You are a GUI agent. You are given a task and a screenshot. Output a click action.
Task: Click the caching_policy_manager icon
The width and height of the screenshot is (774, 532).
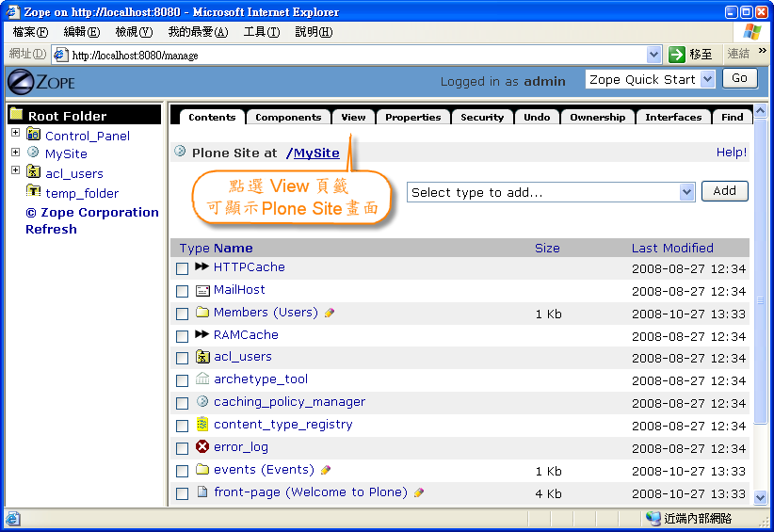tap(202, 401)
